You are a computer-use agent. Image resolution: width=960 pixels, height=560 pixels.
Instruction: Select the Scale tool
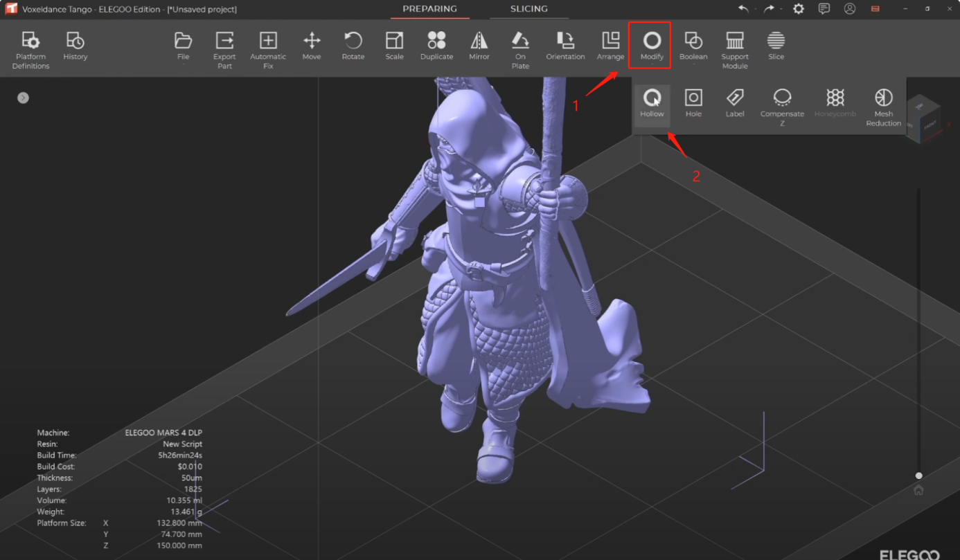394,46
